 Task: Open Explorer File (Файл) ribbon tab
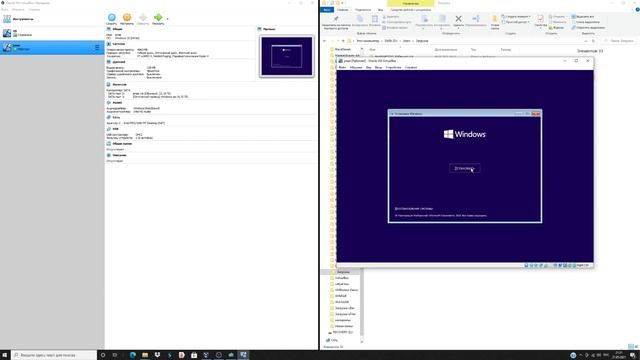point(327,9)
